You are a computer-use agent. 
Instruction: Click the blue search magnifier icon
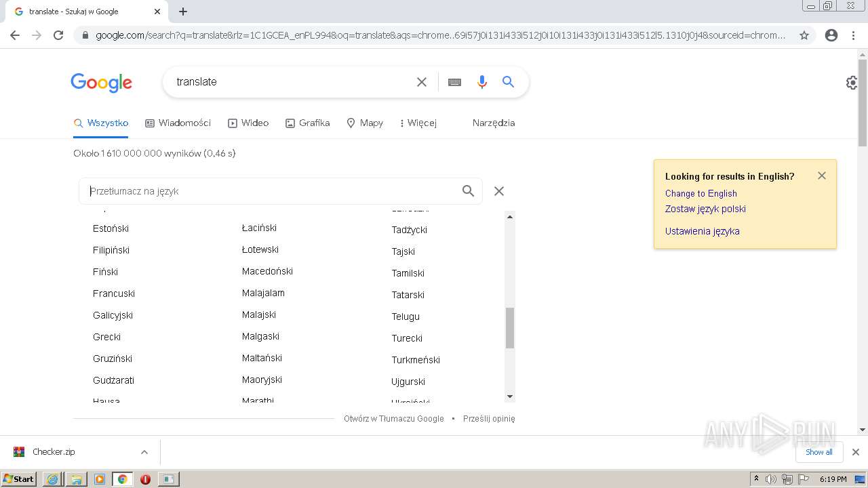click(x=508, y=82)
